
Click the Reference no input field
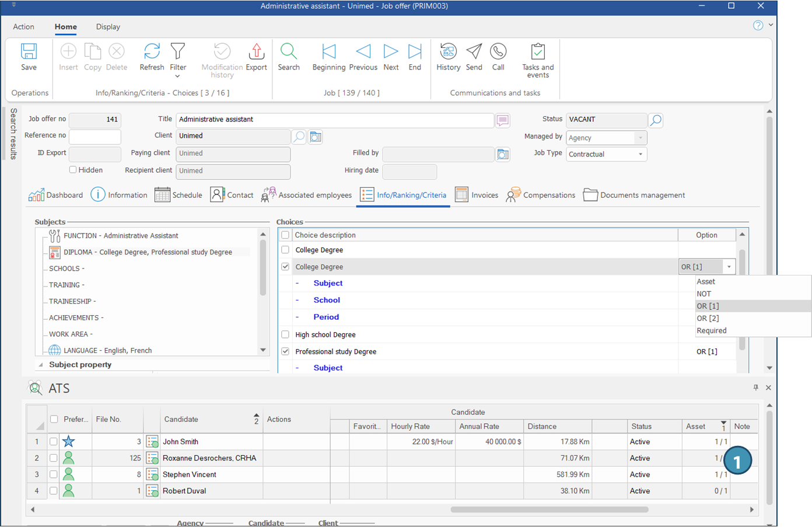pyautogui.click(x=95, y=136)
